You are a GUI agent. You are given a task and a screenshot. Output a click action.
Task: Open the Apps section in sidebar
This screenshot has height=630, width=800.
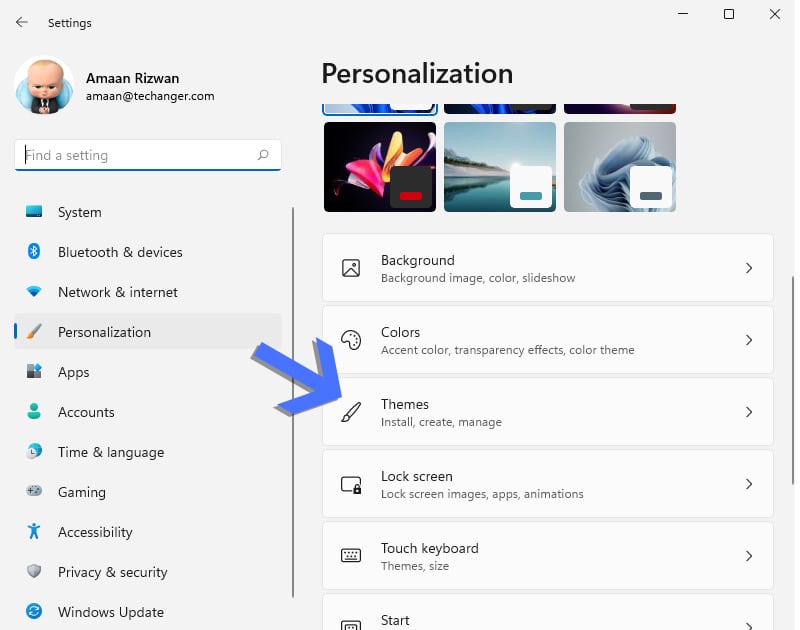click(74, 372)
